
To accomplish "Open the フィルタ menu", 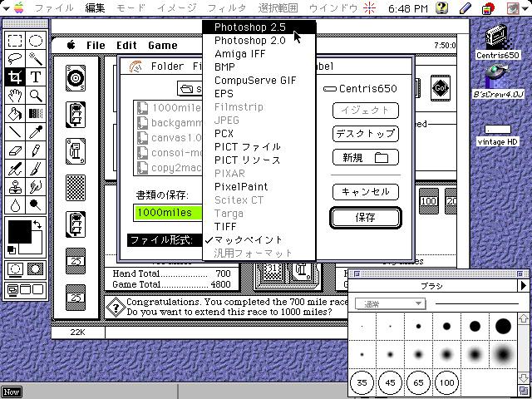I will tap(226, 7).
